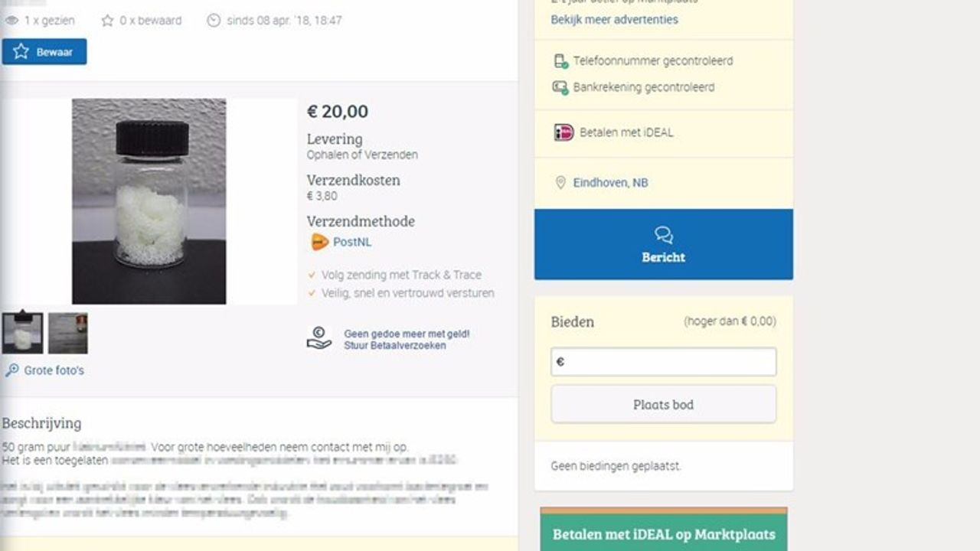Click the hand with euro icon
This screenshot has width=980, height=551.
[319, 338]
